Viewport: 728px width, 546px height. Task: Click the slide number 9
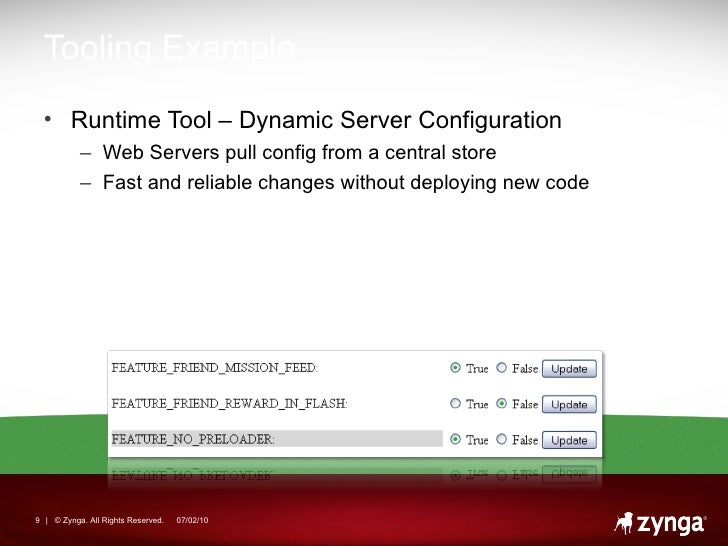tap(37, 520)
